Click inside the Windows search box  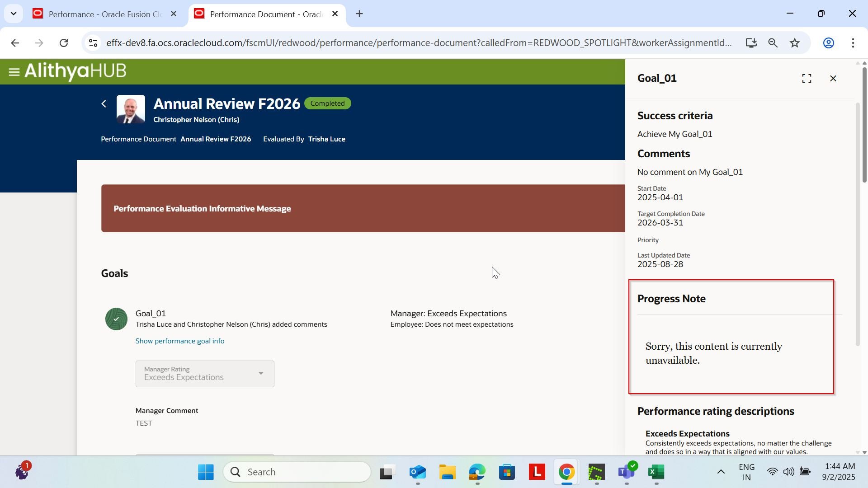pos(297,471)
